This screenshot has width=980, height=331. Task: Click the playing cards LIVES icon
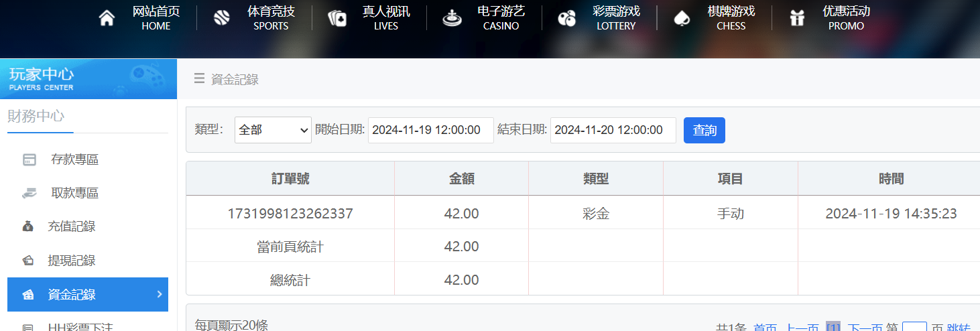tap(337, 18)
